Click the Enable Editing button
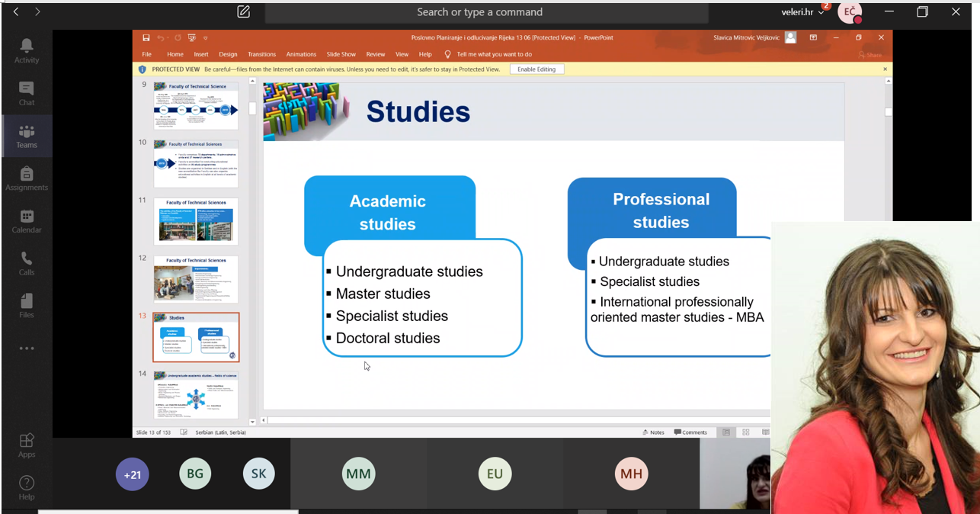 point(536,69)
